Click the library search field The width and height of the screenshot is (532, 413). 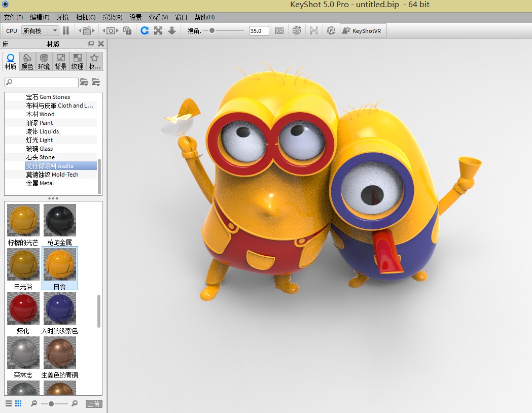(x=42, y=82)
